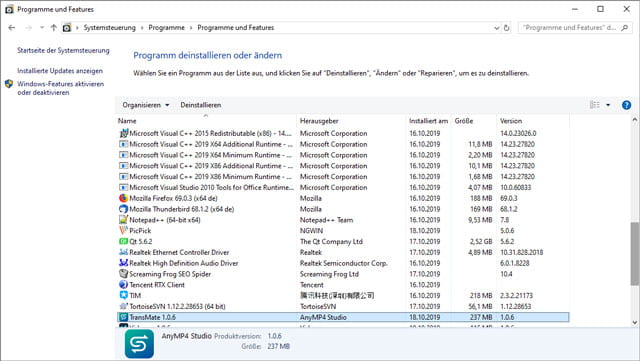Click the Visual C++ 2015 Redistributable icon
Screen dimensions: 640x361
pos(123,133)
